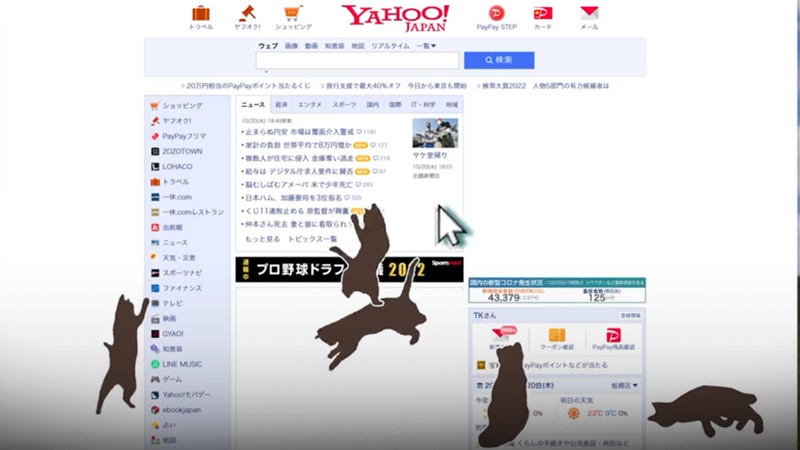Screen dimensions: 800x450
Task: Click sidebar LOHACO icon
Action: coord(155,166)
